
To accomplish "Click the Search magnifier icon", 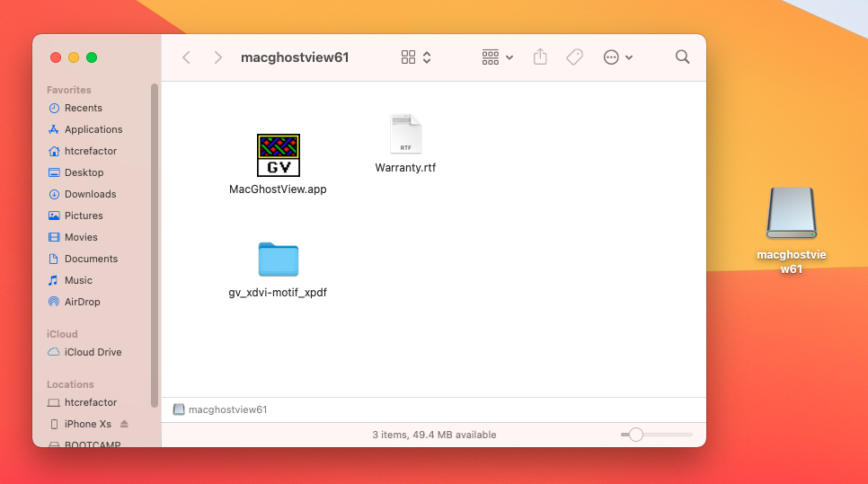I will point(683,57).
